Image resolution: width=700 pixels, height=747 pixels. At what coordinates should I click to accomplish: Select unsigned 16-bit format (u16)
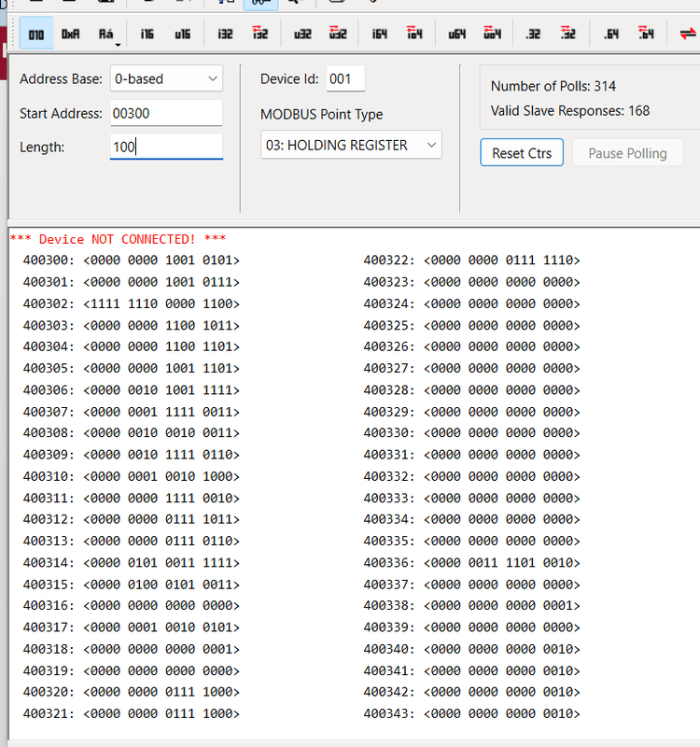tap(182, 34)
